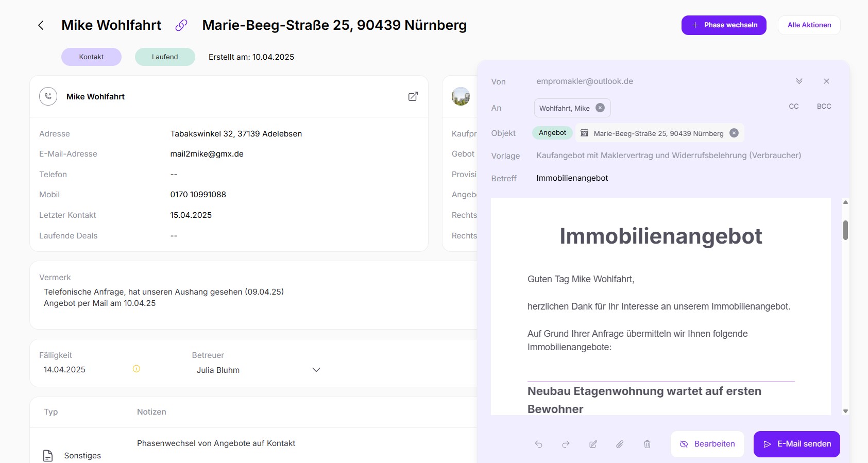Click the undo arrow in the email toolbar
868x463 pixels.
pos(538,444)
